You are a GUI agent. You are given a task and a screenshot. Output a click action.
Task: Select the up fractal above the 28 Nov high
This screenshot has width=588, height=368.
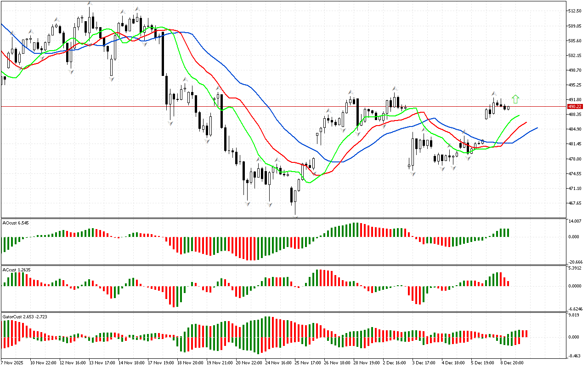pyautogui.click(x=351, y=92)
